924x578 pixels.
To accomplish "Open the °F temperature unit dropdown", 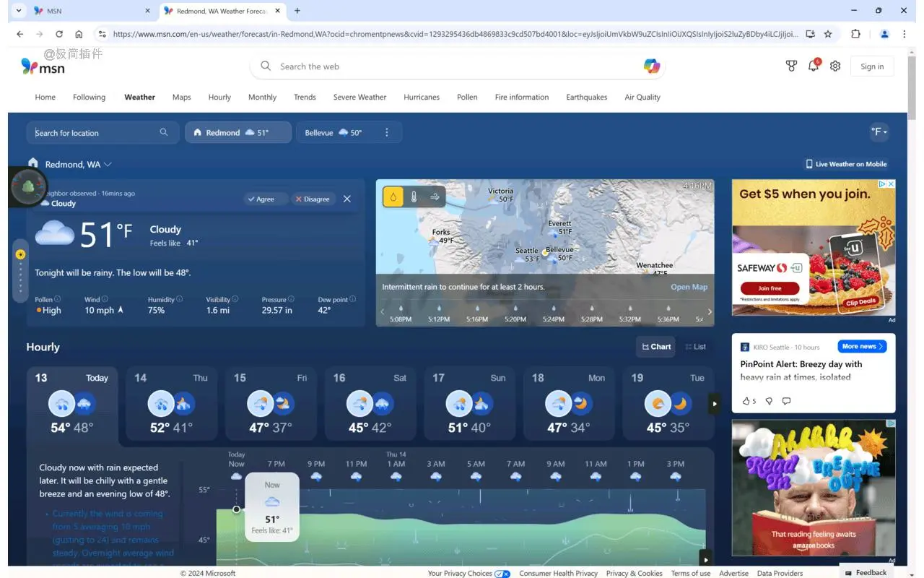I will (x=879, y=132).
